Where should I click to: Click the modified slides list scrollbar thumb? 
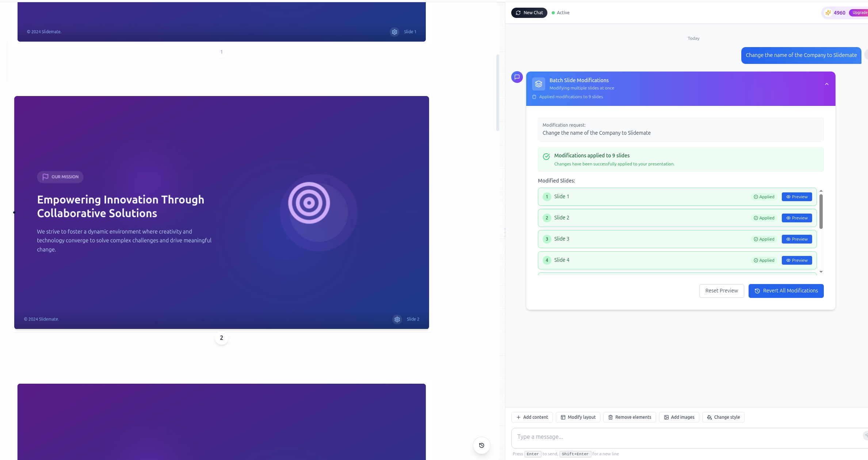(821, 212)
